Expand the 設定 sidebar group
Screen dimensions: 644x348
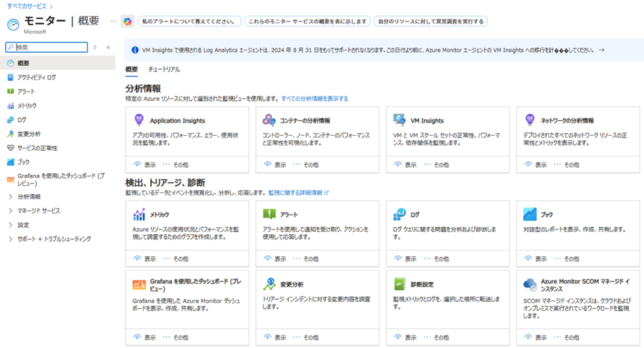[x=11, y=225]
